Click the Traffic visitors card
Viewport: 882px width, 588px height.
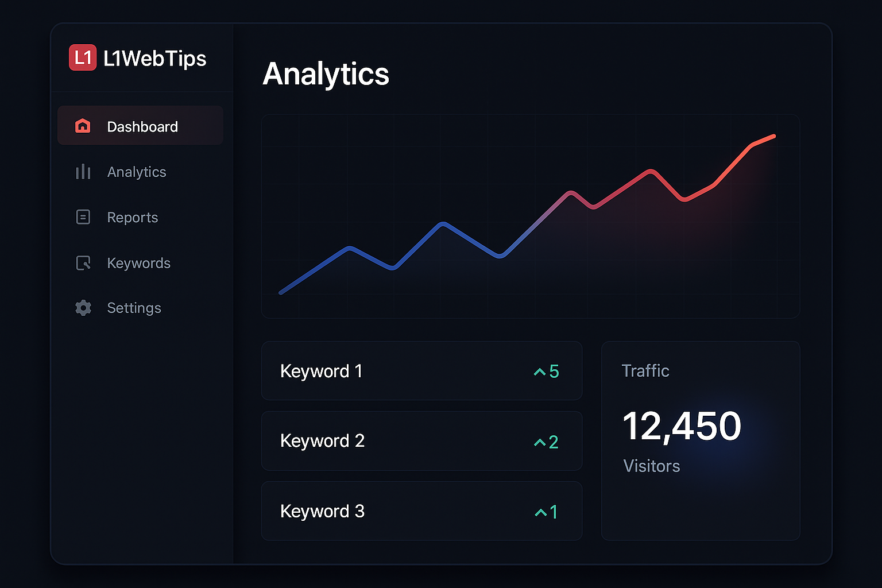click(701, 440)
